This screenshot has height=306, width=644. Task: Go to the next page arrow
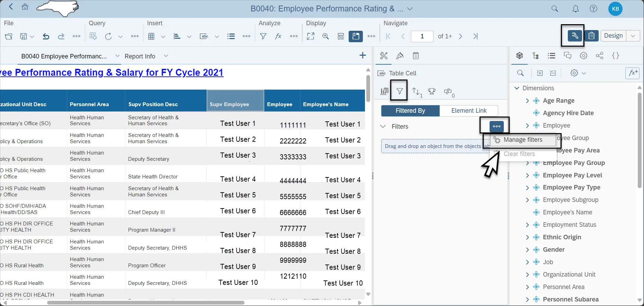pos(460,36)
